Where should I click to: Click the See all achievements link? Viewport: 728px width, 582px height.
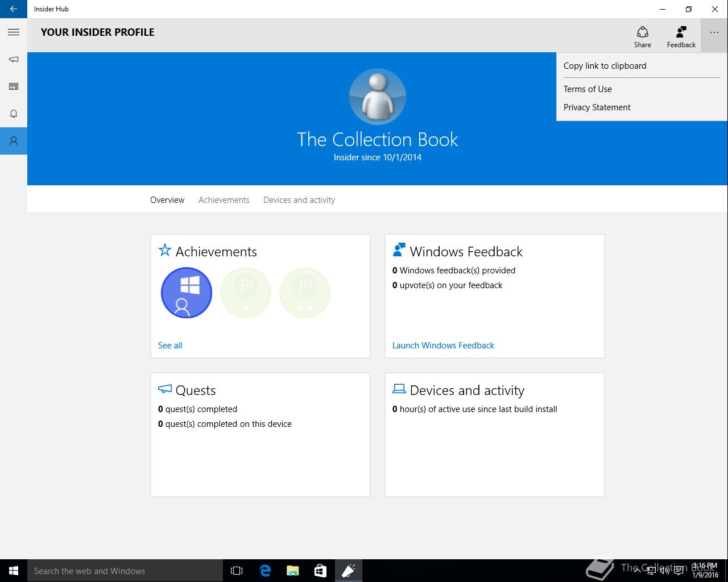pyautogui.click(x=170, y=346)
